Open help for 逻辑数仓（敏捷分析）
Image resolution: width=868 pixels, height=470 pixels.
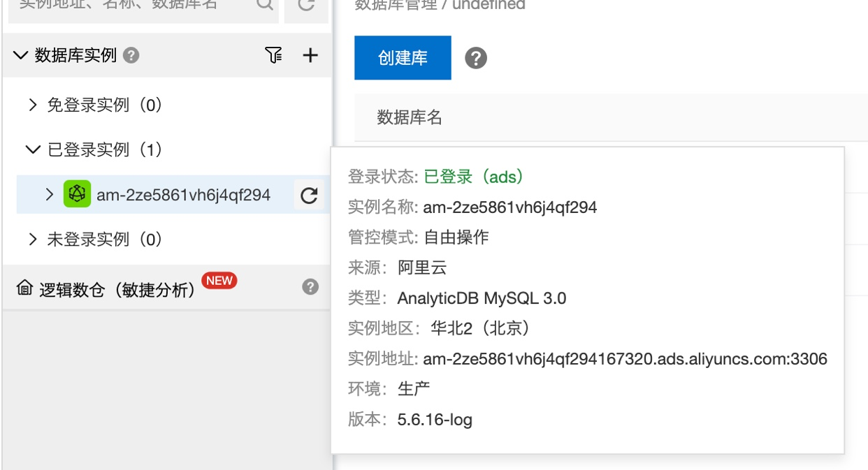[x=311, y=287]
